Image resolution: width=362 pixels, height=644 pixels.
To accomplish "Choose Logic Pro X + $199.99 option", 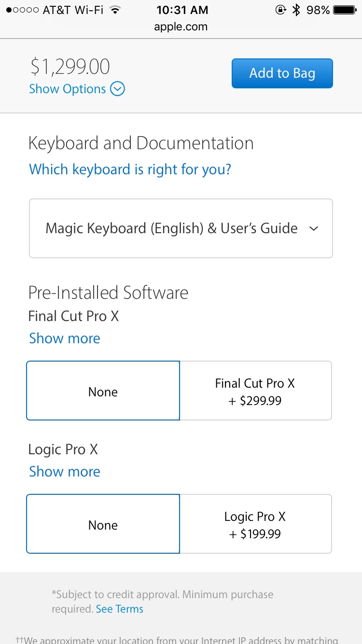I will 255,524.
